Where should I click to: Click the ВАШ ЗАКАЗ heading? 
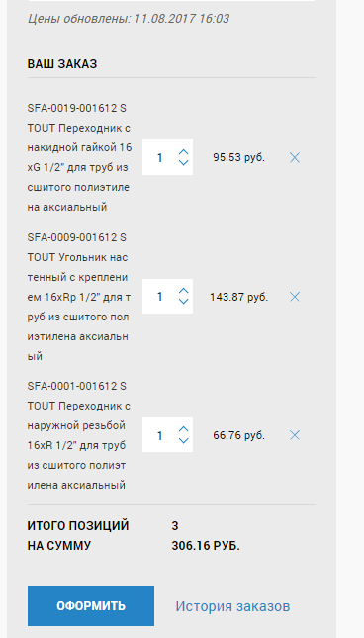click(x=62, y=64)
